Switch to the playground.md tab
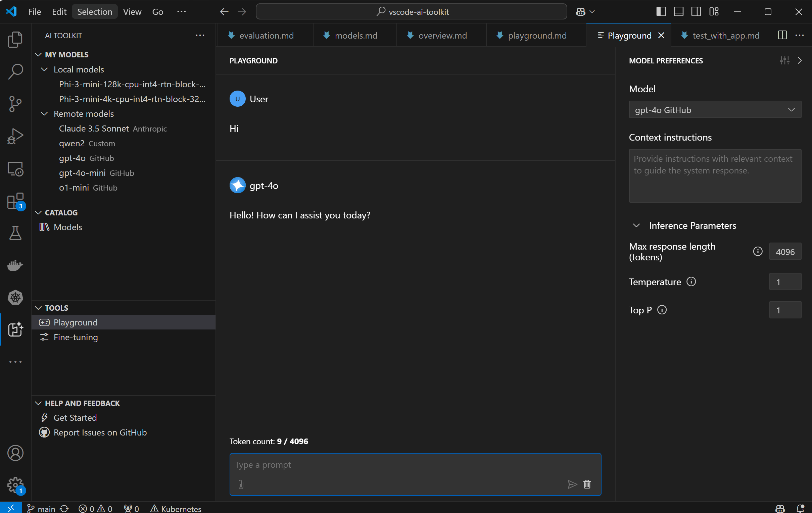Viewport: 812px width, 513px height. [x=537, y=35]
